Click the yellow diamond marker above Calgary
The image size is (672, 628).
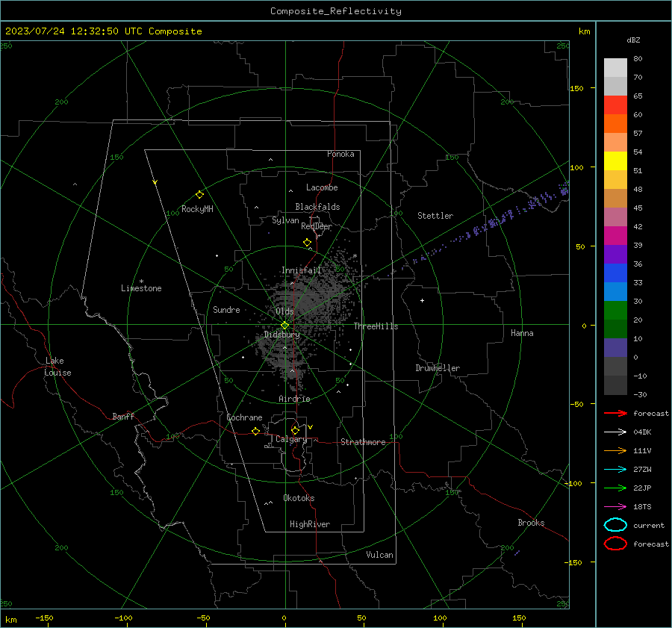[x=295, y=430]
